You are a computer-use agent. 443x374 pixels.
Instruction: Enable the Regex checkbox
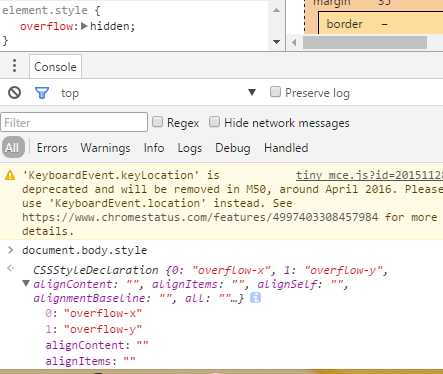coord(157,122)
